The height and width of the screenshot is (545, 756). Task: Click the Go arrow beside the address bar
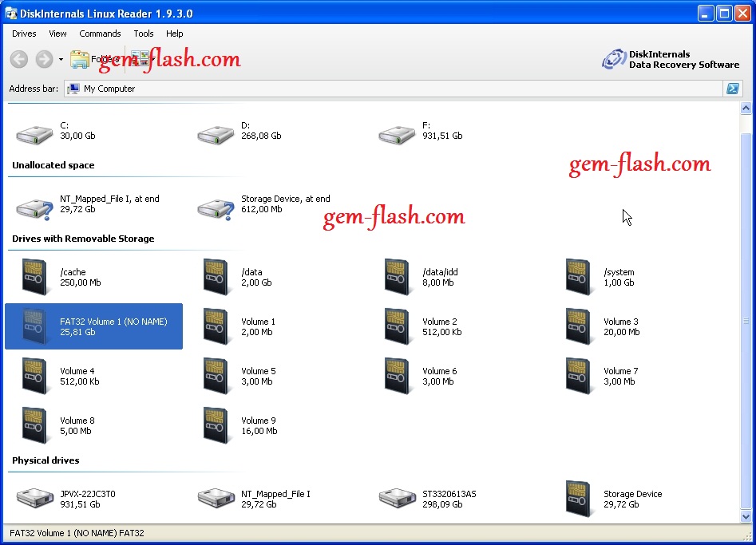[733, 89]
